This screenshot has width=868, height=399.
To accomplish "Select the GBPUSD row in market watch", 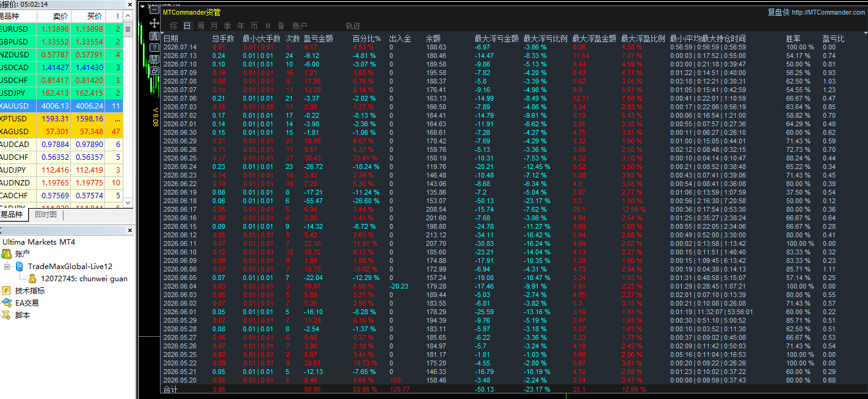I will [x=61, y=41].
